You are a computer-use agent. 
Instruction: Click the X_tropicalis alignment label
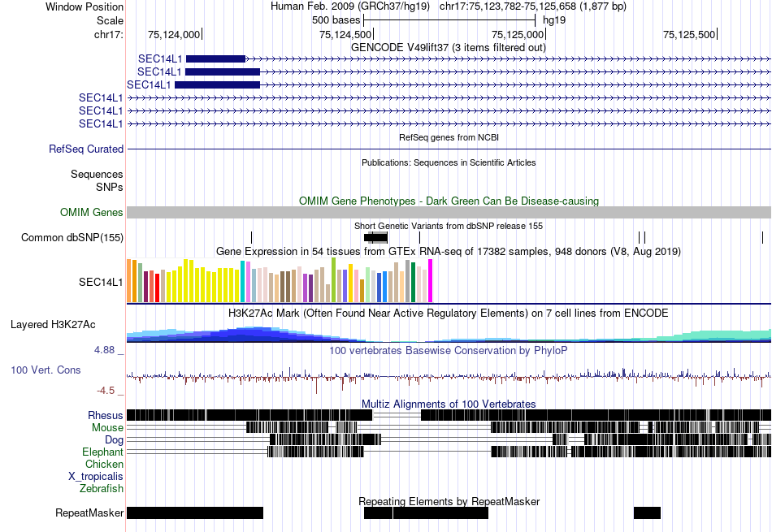96,477
